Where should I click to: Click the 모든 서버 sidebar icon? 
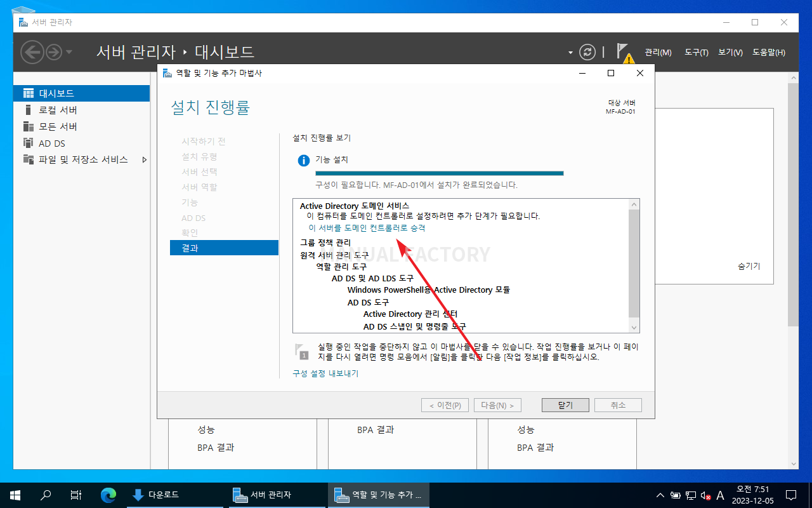click(x=28, y=126)
